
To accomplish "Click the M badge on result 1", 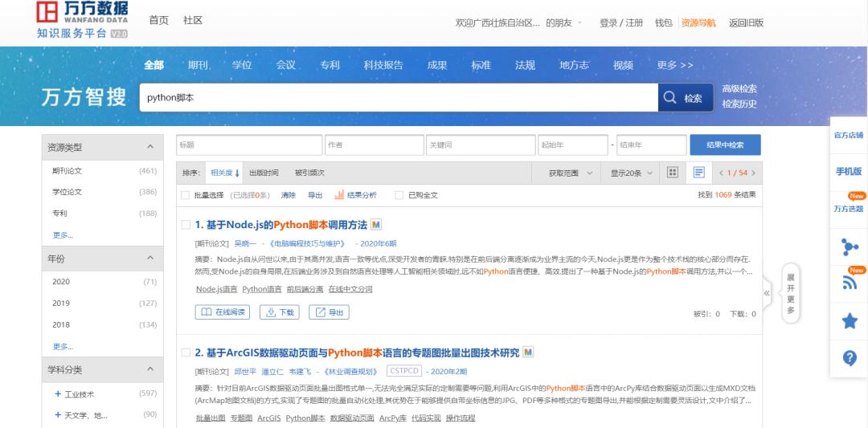I will point(376,225).
